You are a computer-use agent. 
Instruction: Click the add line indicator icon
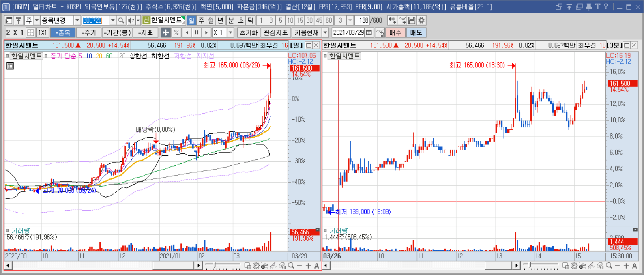tap(402, 20)
